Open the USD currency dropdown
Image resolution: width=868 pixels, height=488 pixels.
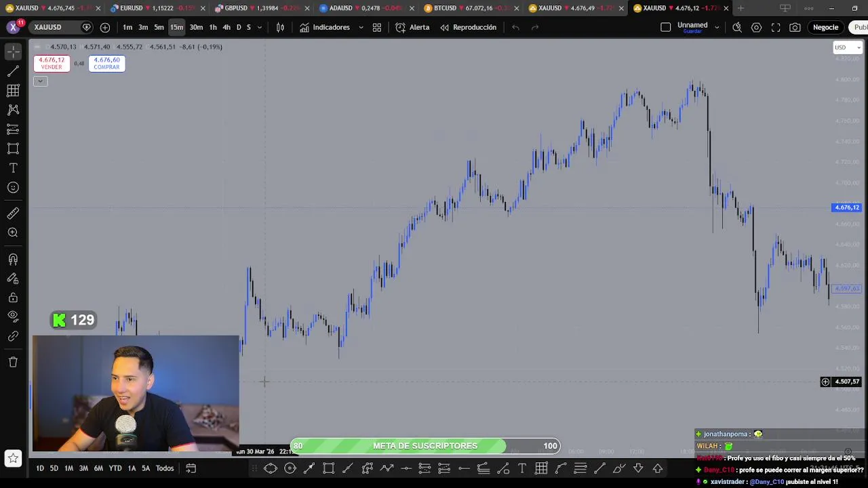[847, 47]
